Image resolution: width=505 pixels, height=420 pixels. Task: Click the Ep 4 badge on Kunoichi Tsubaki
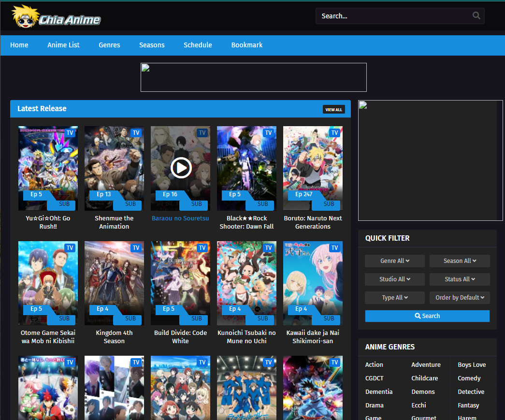tap(235, 309)
